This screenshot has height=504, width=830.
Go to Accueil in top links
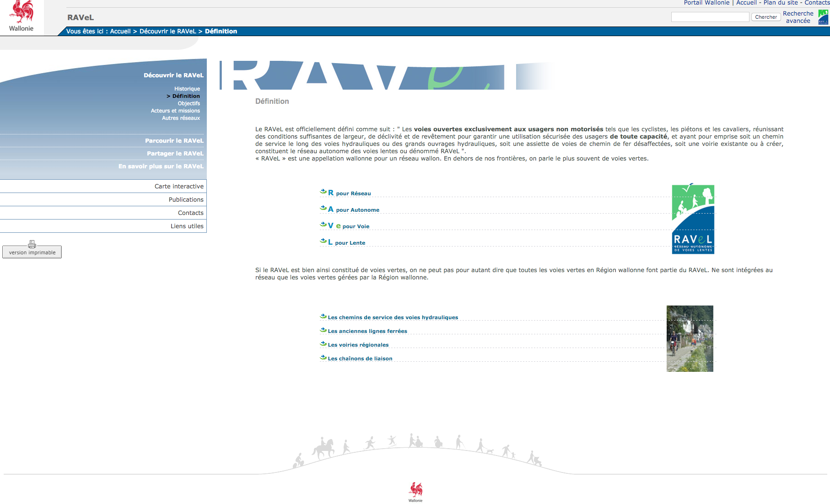tap(746, 3)
